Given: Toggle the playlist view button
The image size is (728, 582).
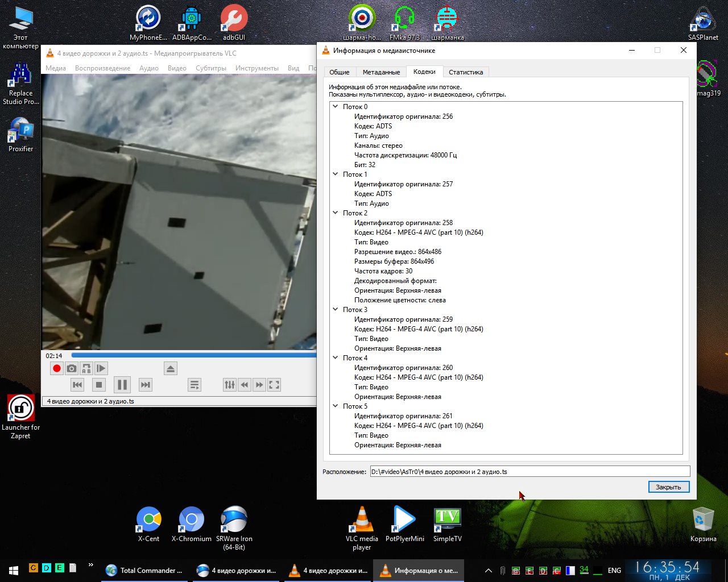Looking at the screenshot, I should click(195, 385).
